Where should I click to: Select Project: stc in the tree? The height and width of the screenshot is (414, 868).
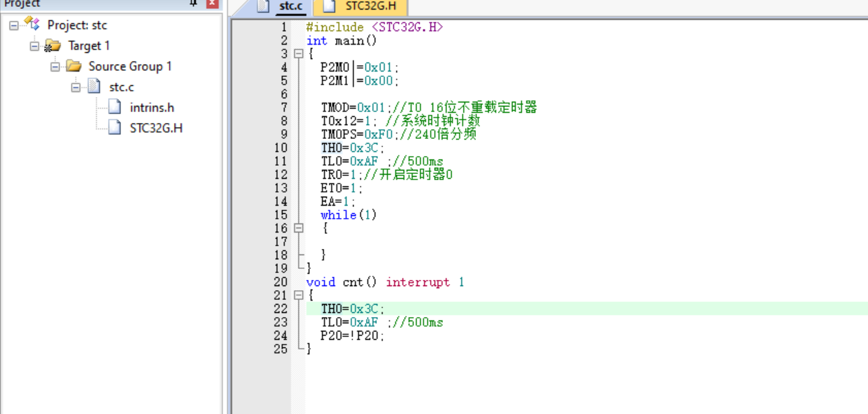point(77,25)
